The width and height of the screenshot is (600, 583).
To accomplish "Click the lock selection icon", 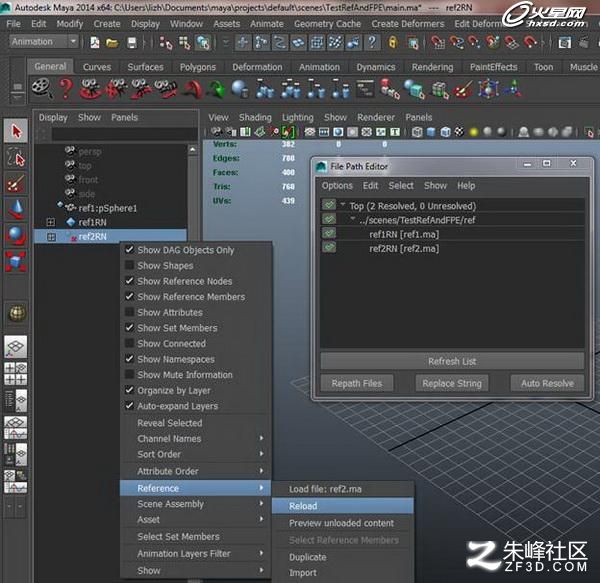I will [x=393, y=42].
